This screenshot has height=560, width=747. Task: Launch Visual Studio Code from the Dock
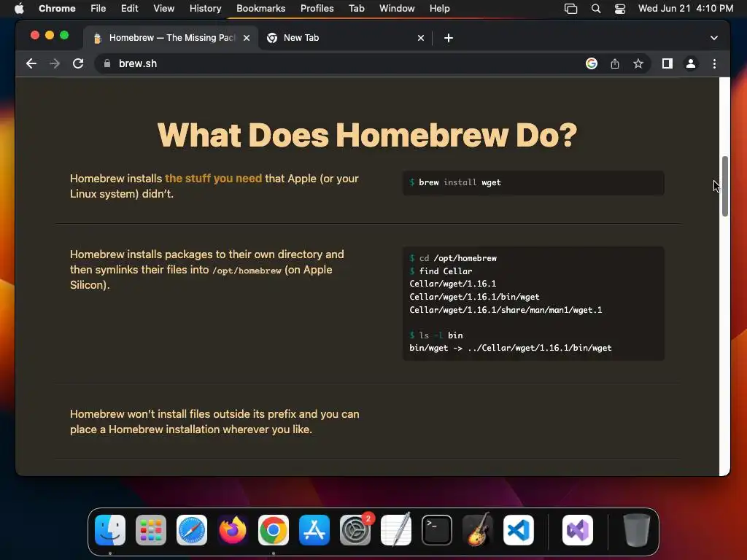tap(519, 530)
